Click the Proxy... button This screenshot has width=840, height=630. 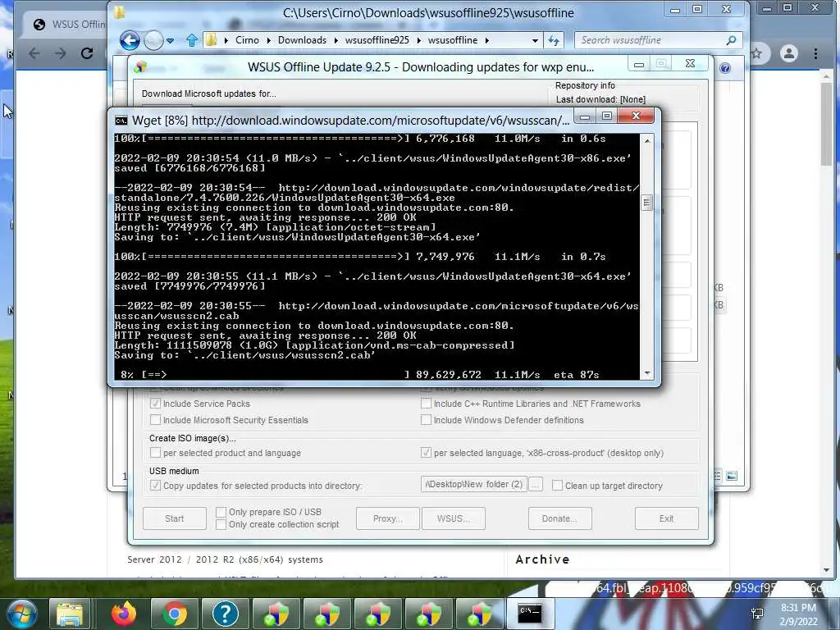(388, 518)
